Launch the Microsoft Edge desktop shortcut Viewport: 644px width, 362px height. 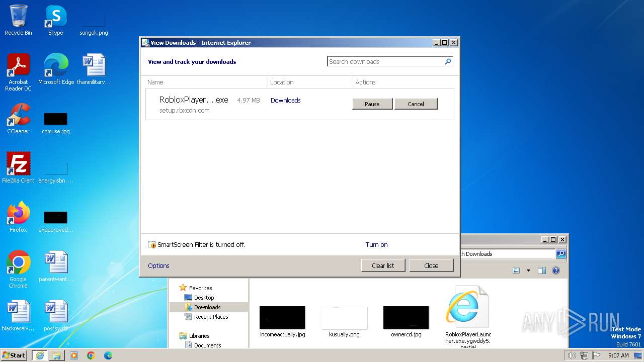coord(56,69)
